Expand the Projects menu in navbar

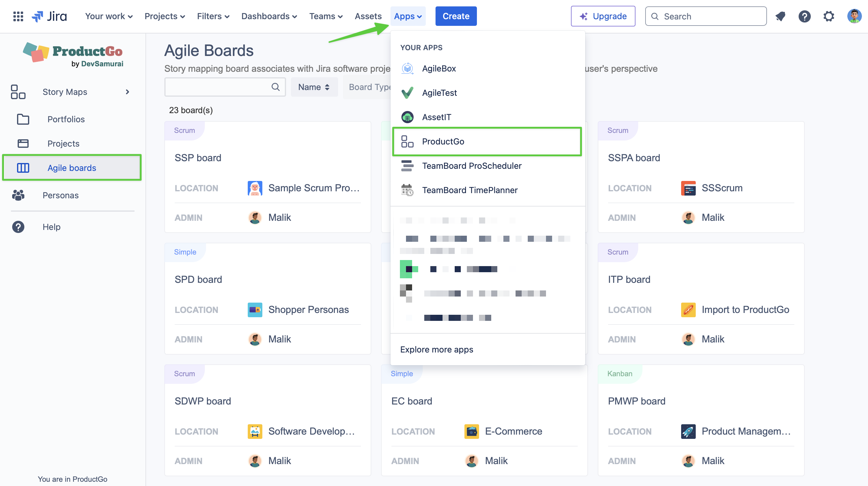164,16
